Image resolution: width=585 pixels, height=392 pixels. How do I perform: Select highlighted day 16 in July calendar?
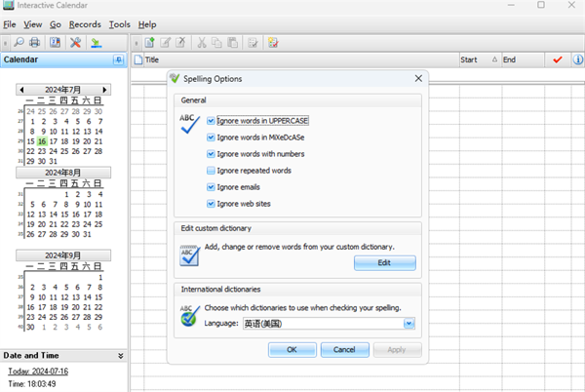coord(42,140)
